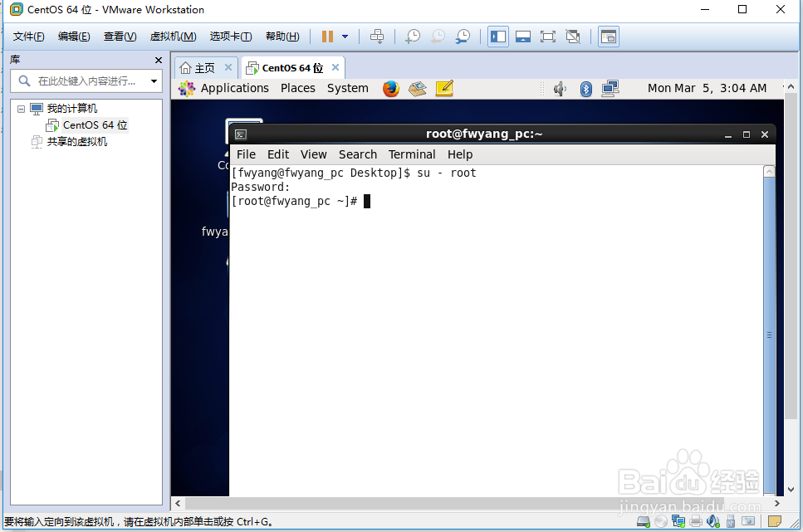803x532 pixels.
Task: Toggle the thumbnail bar view button
Action: pyautogui.click(x=523, y=37)
